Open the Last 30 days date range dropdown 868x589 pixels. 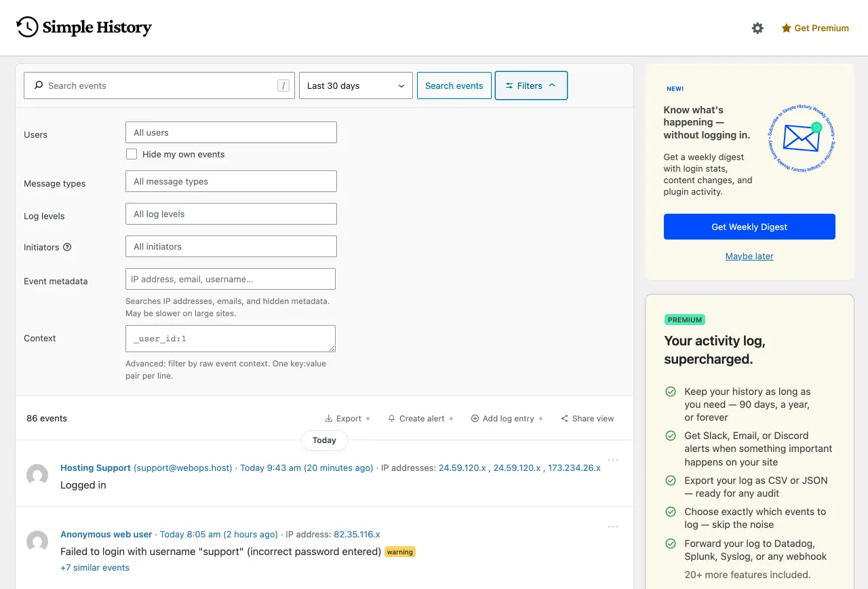pos(356,85)
